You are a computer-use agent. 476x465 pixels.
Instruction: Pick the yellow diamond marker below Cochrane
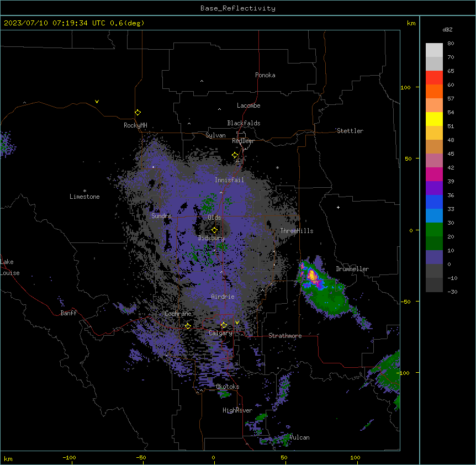(188, 326)
